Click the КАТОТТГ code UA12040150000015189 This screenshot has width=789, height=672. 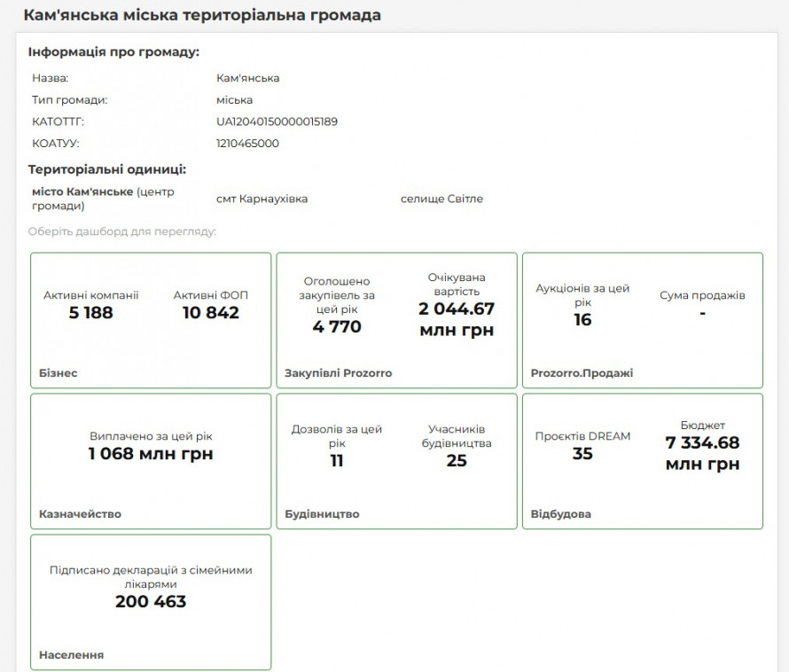(x=277, y=121)
